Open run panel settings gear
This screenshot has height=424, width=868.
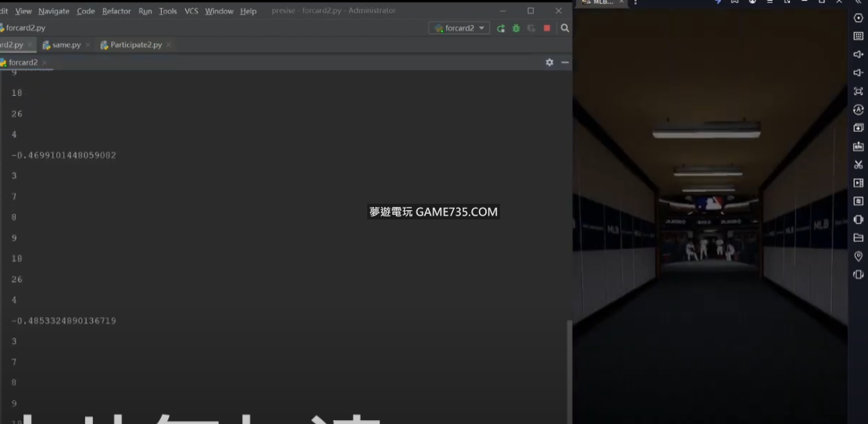tap(549, 62)
